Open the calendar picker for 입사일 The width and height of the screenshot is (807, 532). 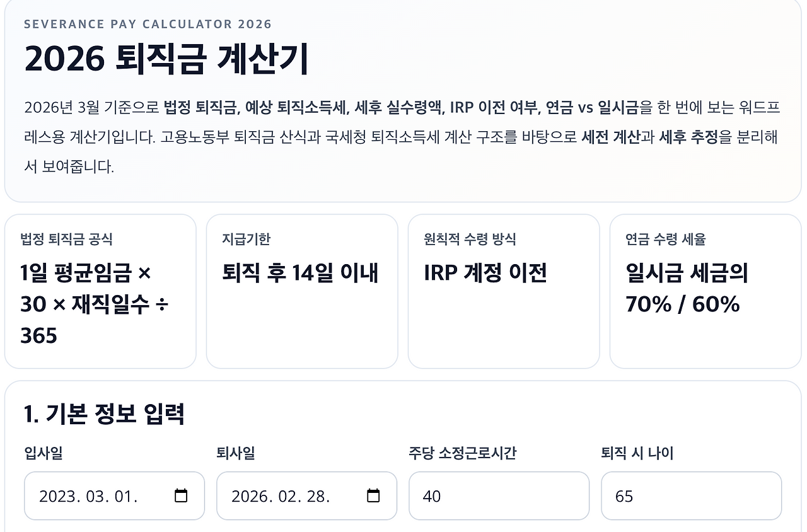(182, 496)
